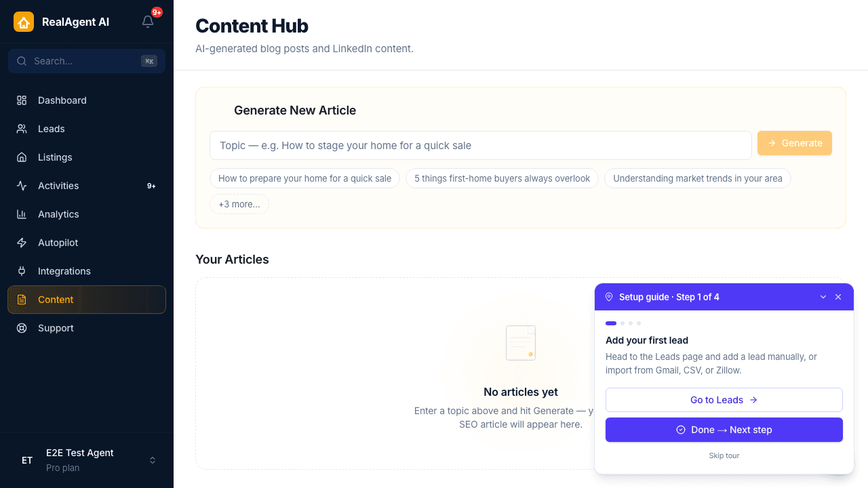Click the Listings house icon
Screen dimensions: 868x488
[x=21, y=157]
